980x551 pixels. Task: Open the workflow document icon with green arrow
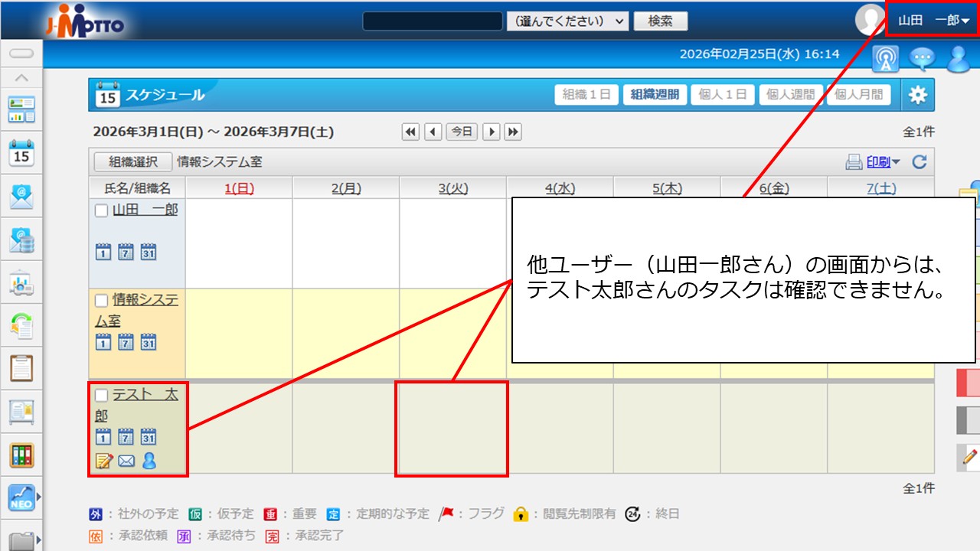coord(21,326)
